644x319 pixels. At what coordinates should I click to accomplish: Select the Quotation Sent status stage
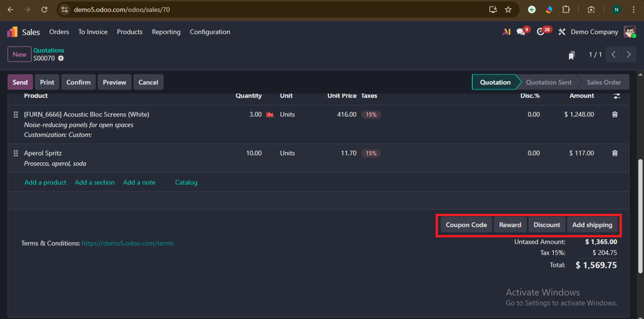coord(548,82)
